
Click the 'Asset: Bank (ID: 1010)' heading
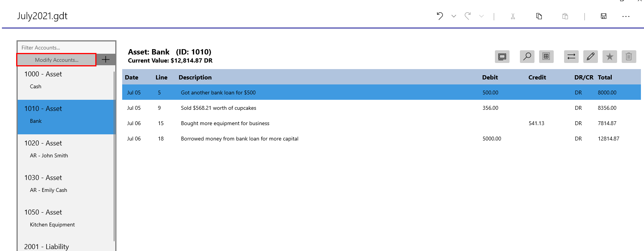point(169,52)
